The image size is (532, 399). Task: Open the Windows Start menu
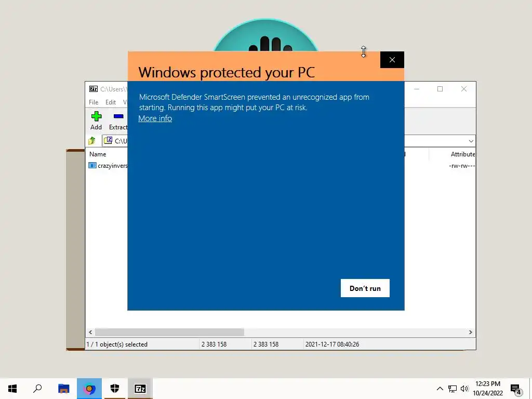[x=12, y=389]
